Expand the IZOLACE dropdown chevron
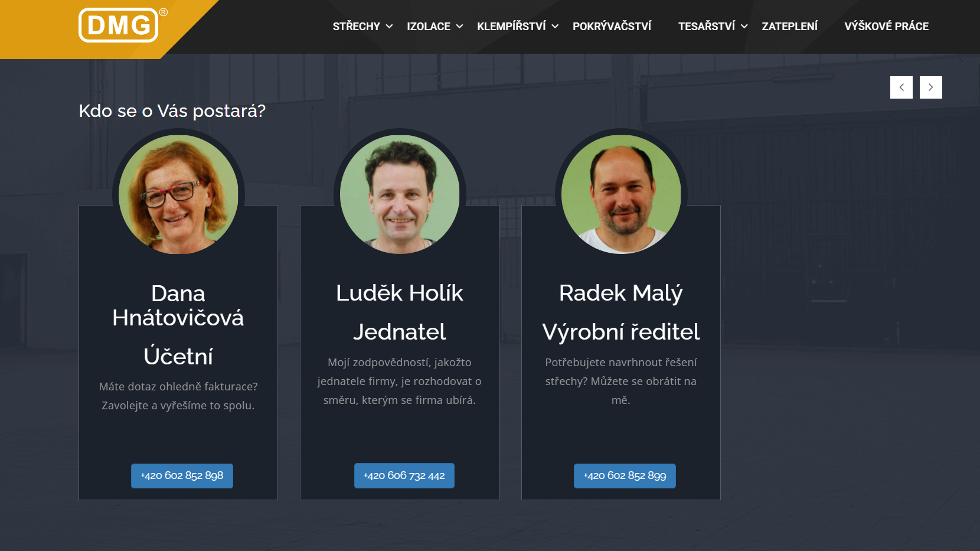 459,27
